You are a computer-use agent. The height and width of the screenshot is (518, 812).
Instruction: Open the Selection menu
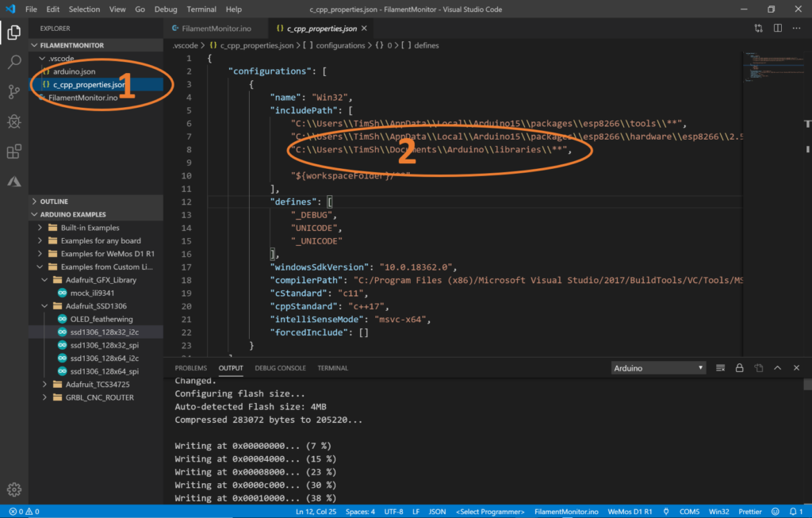tap(84, 10)
